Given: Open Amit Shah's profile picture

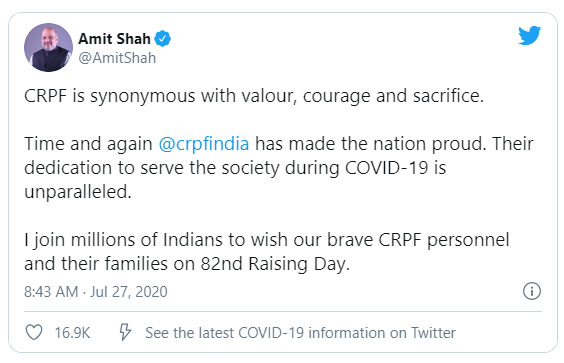Looking at the screenshot, I should pos(48,47).
